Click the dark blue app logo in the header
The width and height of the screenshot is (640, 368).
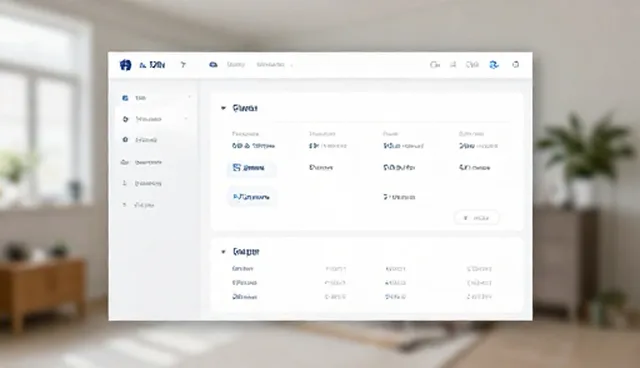(125, 65)
